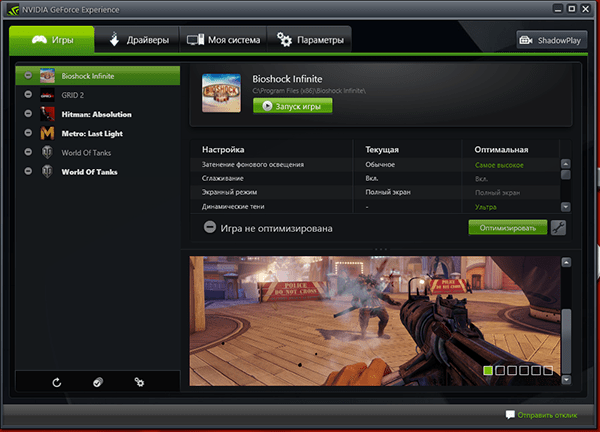Click the screenshot pane scrollbar thumb

(x=566, y=341)
